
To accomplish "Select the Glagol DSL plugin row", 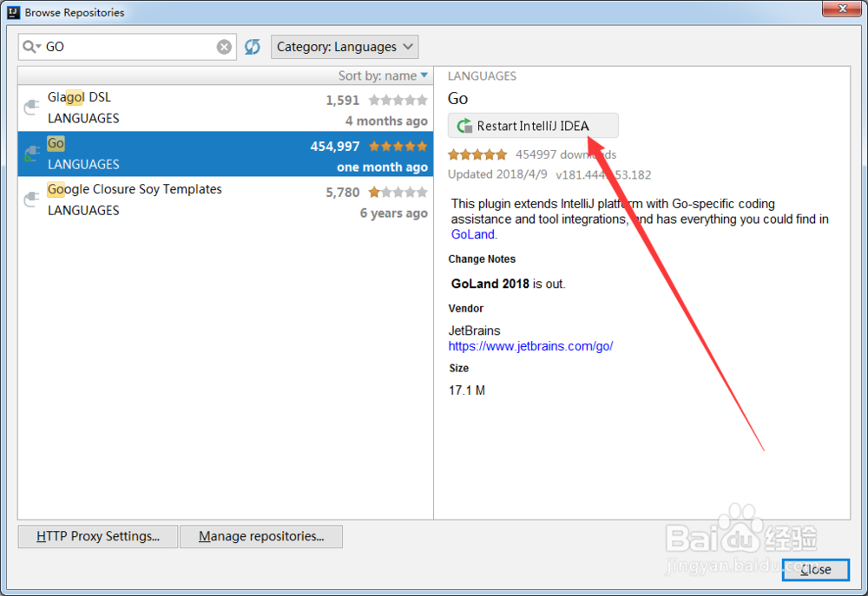I will click(226, 108).
